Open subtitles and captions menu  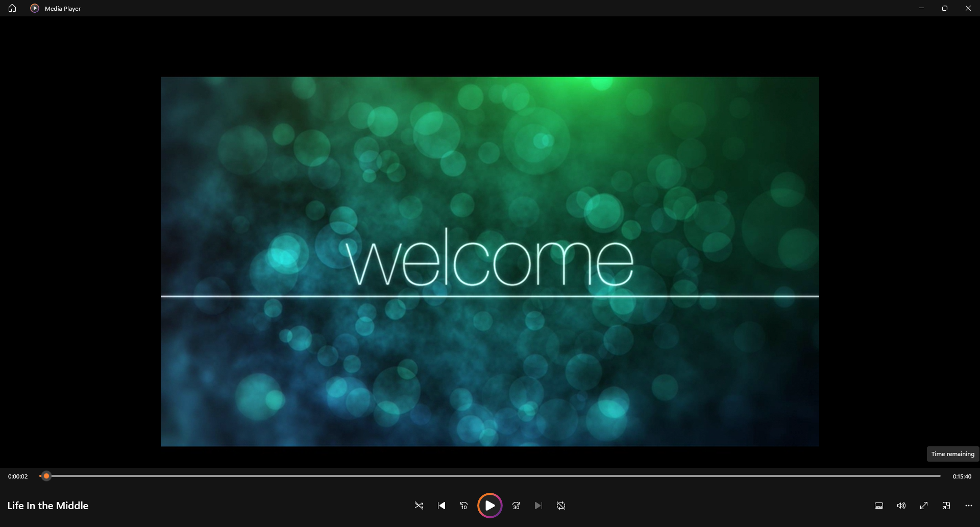(879, 506)
